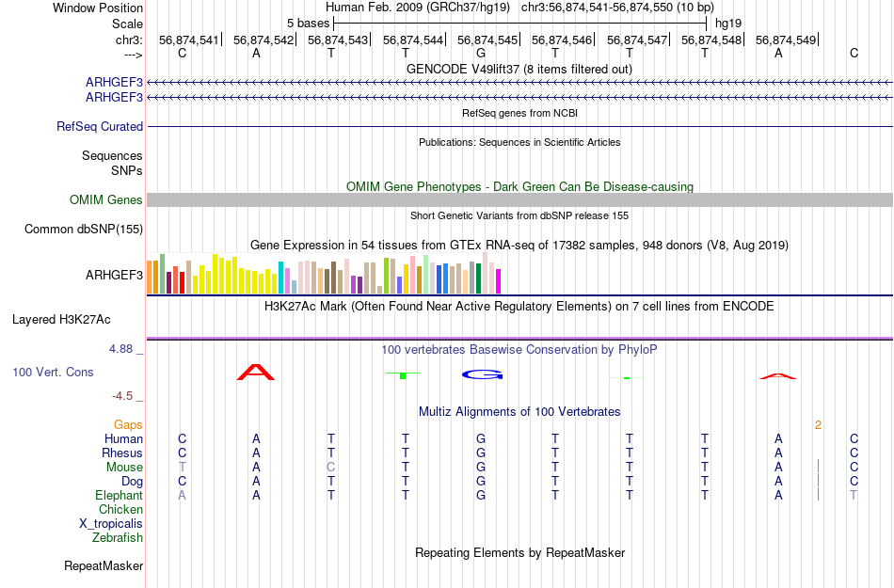894x588 pixels.
Task: Click the Human species row label
Action: 123,438
